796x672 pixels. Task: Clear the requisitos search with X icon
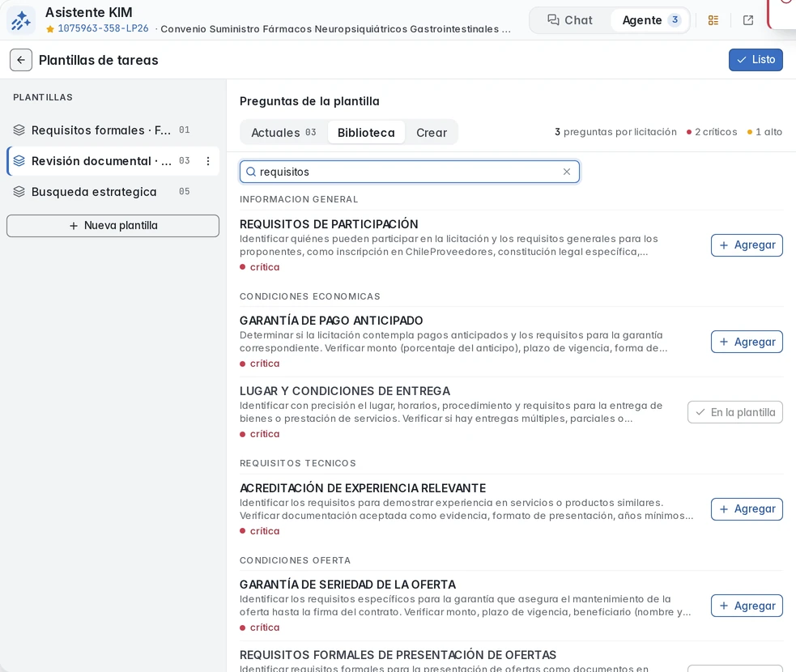click(x=567, y=172)
